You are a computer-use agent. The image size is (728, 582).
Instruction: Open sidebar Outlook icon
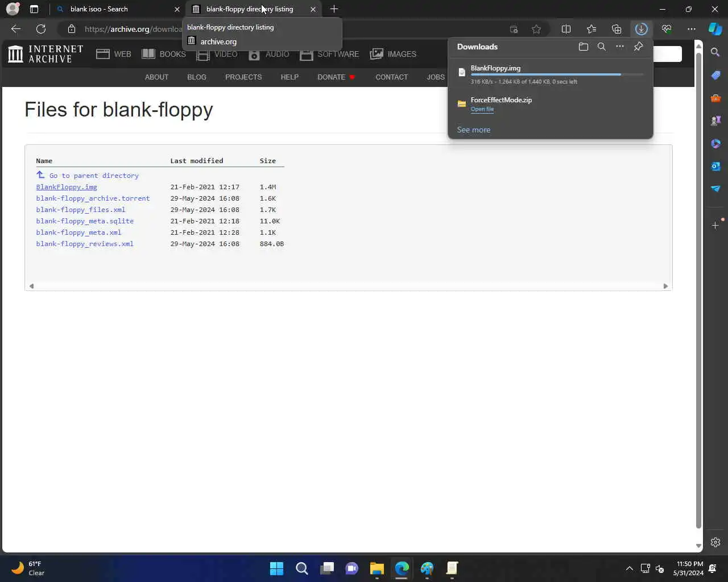point(715,166)
